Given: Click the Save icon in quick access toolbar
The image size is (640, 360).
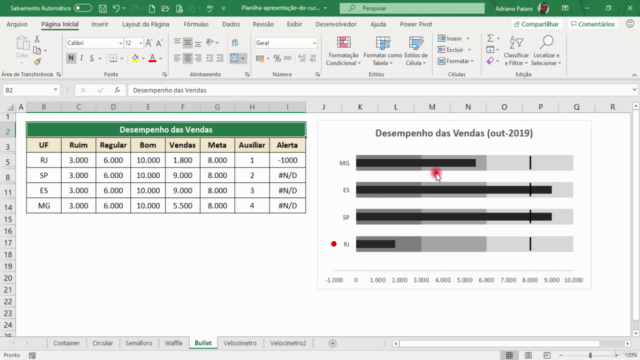Looking at the screenshot, I should [x=103, y=8].
